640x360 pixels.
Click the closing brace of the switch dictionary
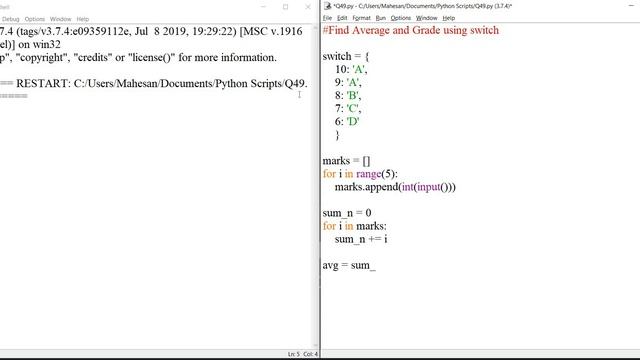click(337, 135)
